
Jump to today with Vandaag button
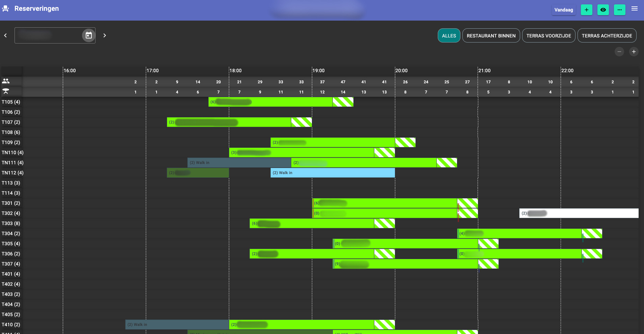pos(563,10)
